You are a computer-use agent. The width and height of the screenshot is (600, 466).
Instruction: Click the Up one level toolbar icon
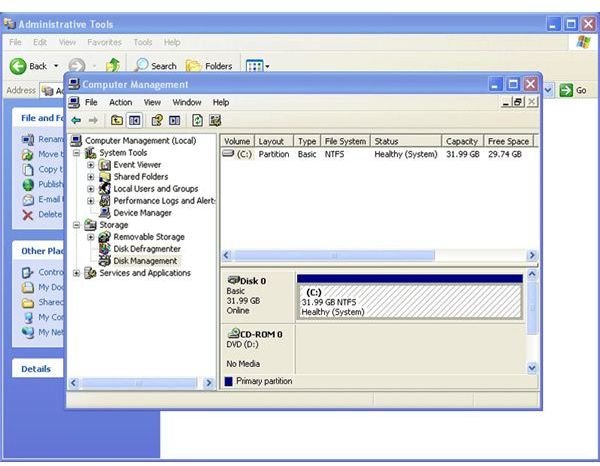pyautogui.click(x=117, y=121)
